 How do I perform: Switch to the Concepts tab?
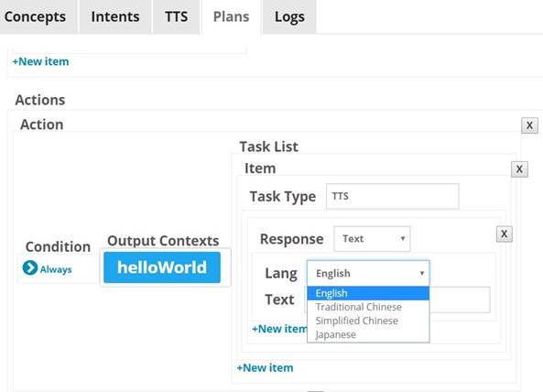[36, 16]
